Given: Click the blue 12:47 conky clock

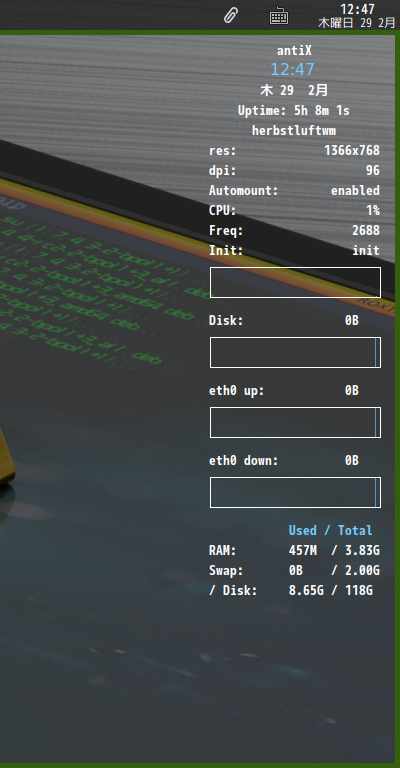Looking at the screenshot, I should (x=292, y=70).
